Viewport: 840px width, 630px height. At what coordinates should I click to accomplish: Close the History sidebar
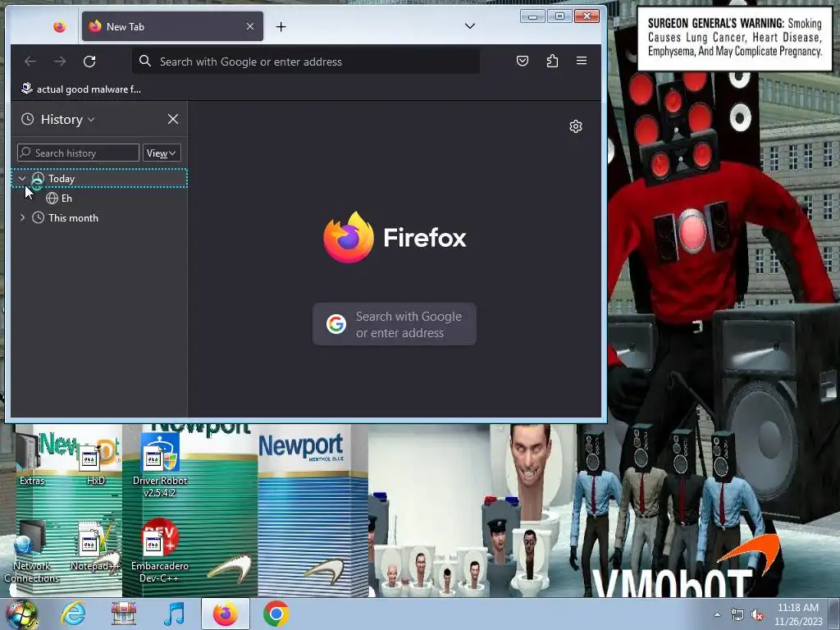pos(172,119)
